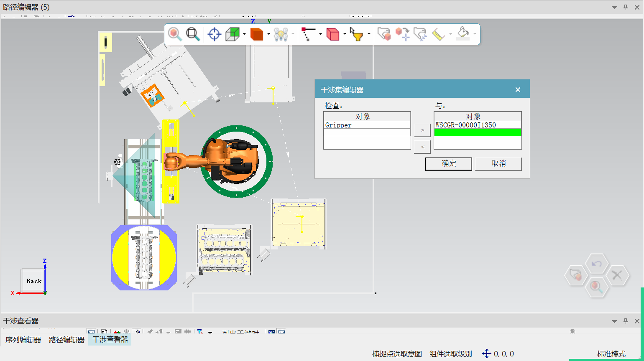Switch to the 序列编辑器 tab
The image size is (644, 361).
[23, 340]
